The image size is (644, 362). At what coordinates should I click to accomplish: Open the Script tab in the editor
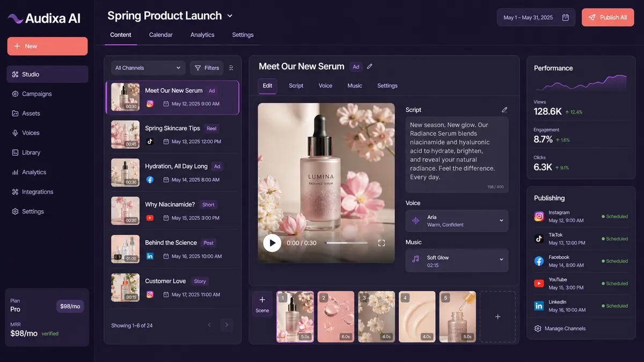click(x=296, y=86)
